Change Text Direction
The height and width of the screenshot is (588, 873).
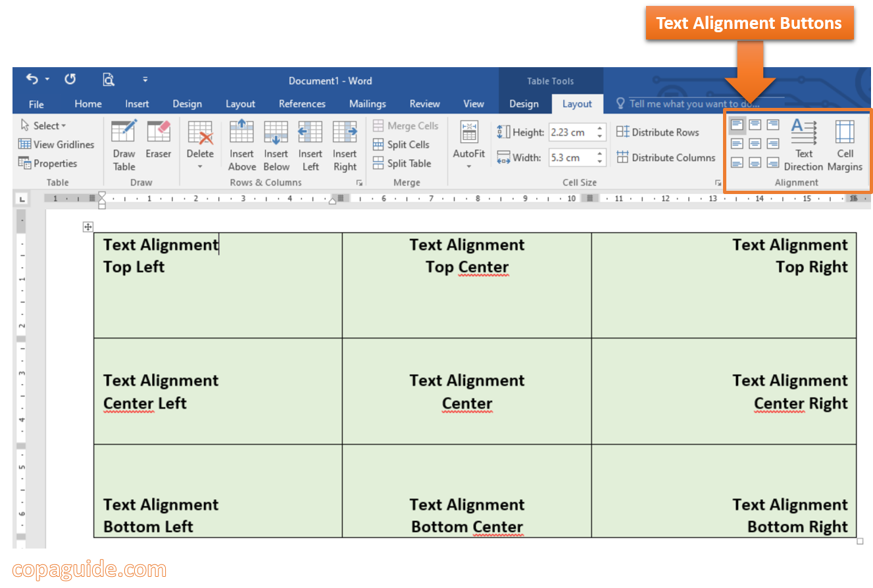coord(804,143)
